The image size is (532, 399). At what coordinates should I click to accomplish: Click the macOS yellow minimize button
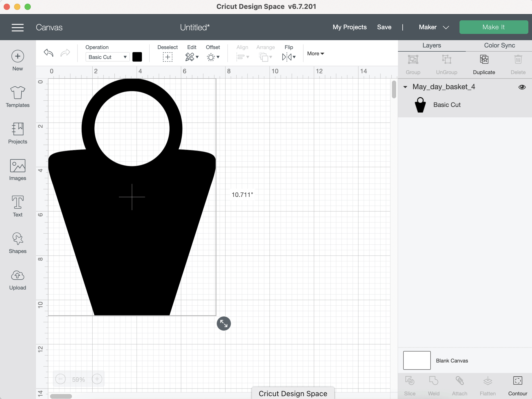pos(17,7)
